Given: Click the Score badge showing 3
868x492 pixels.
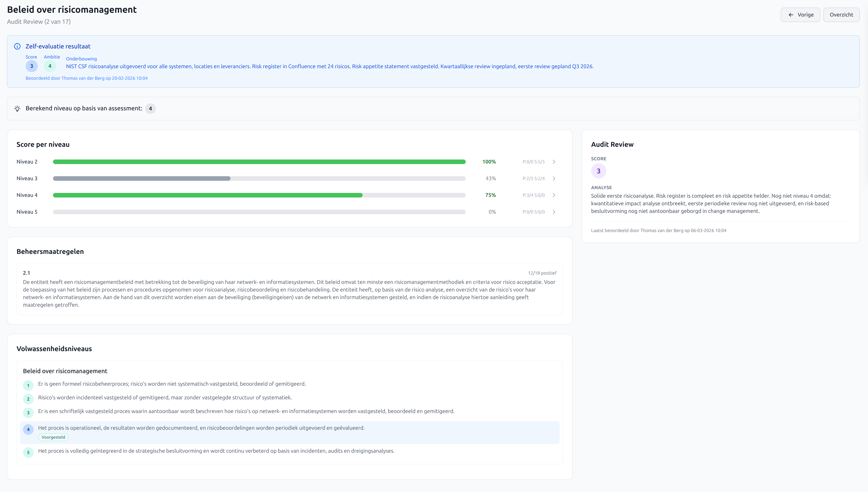Looking at the screenshot, I should 31,66.
